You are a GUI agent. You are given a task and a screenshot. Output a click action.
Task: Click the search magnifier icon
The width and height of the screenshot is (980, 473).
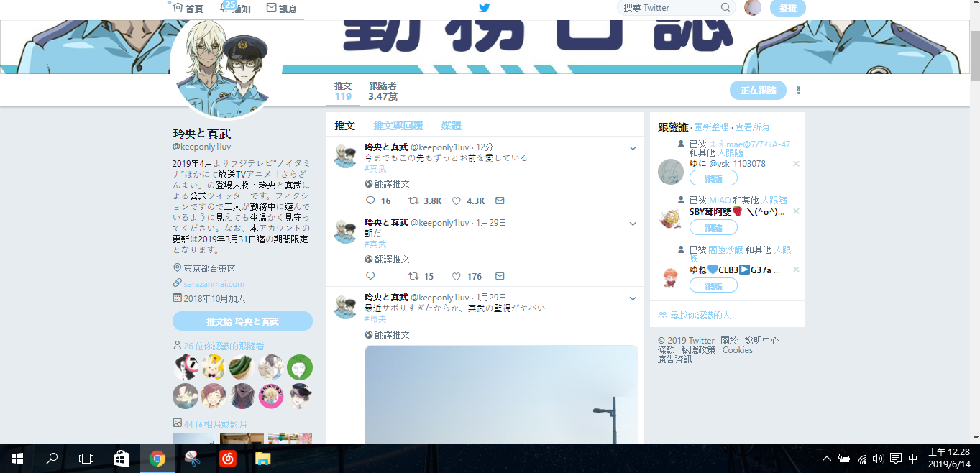[725, 8]
